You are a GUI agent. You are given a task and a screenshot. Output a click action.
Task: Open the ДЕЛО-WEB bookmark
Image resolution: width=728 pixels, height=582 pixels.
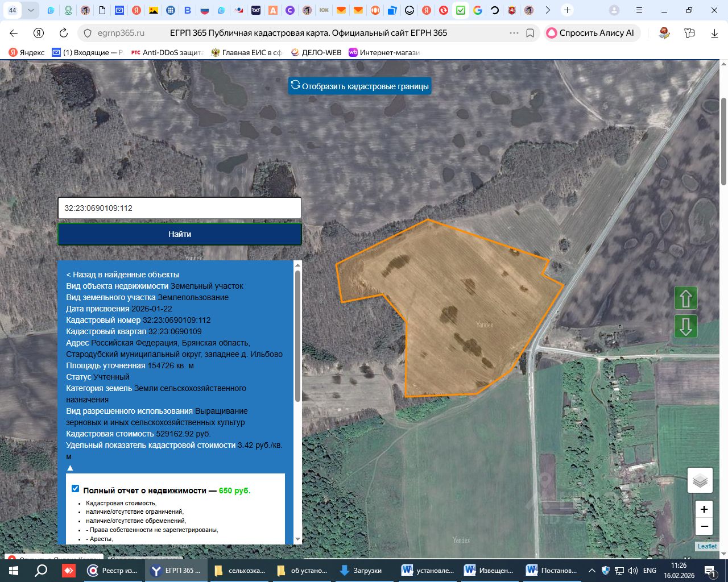tap(316, 52)
